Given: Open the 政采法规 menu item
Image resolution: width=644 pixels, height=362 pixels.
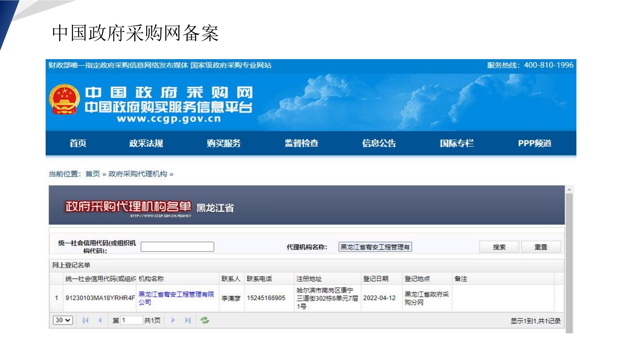Looking at the screenshot, I should pyautogui.click(x=146, y=143).
